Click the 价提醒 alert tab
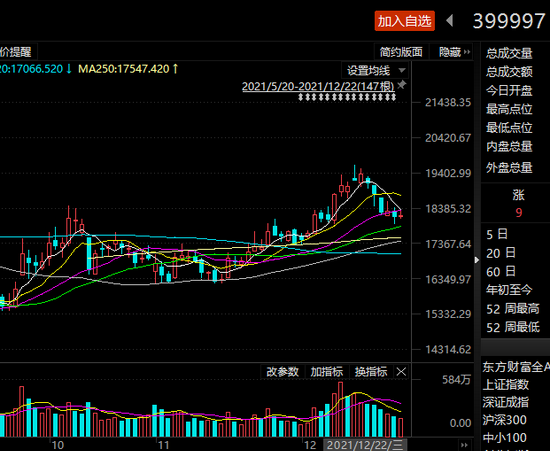 pyautogui.click(x=16, y=52)
